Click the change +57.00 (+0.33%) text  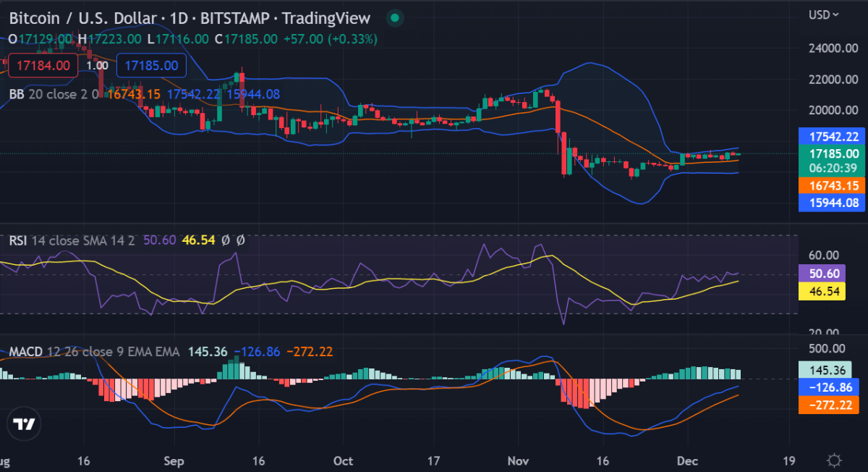pyautogui.click(x=331, y=39)
